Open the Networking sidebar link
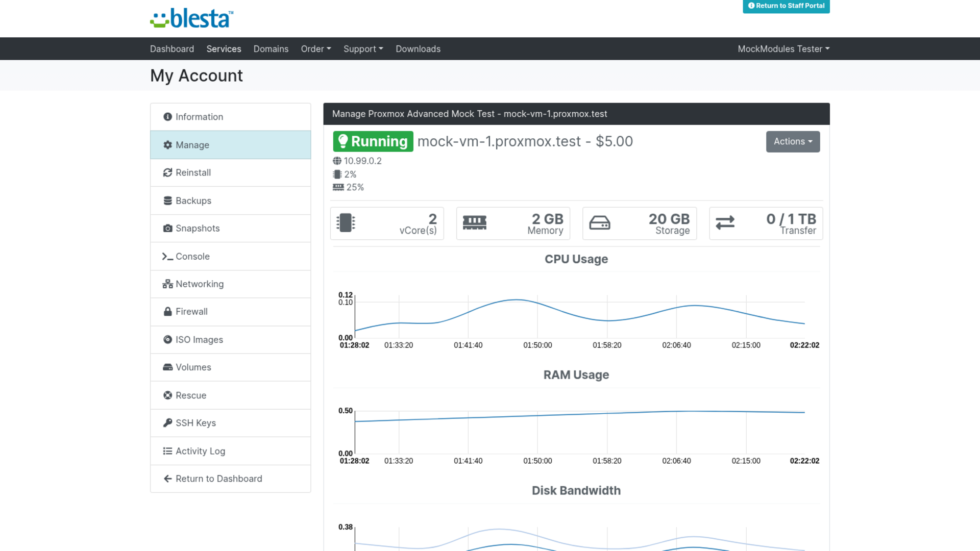This screenshot has width=980, height=551. tap(231, 284)
